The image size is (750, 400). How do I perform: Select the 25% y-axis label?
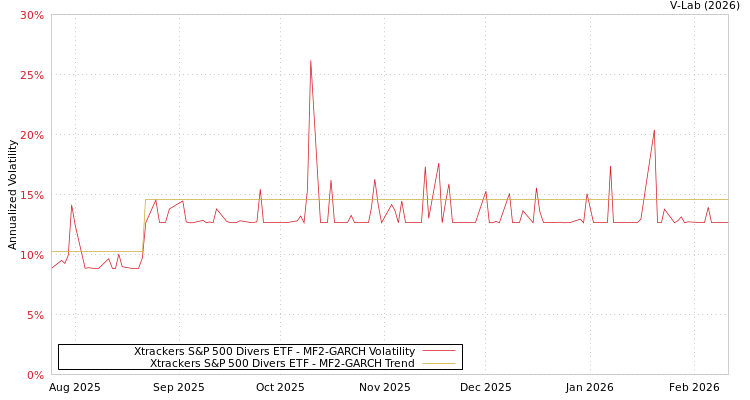(x=32, y=76)
